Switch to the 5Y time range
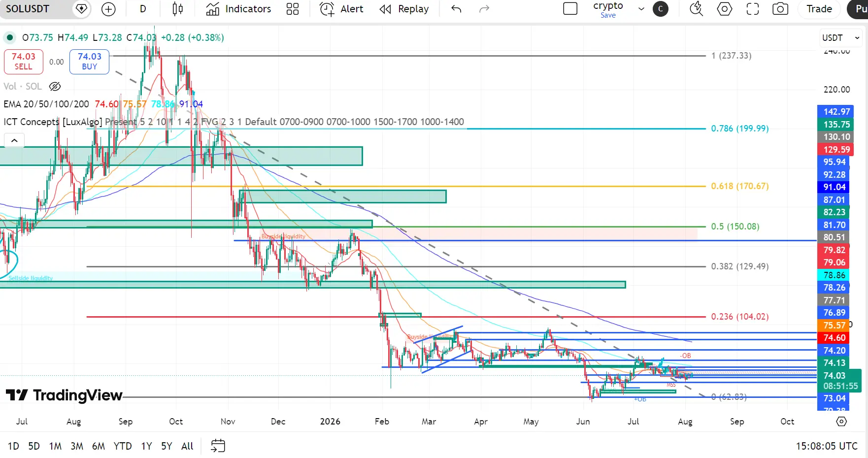 167,446
